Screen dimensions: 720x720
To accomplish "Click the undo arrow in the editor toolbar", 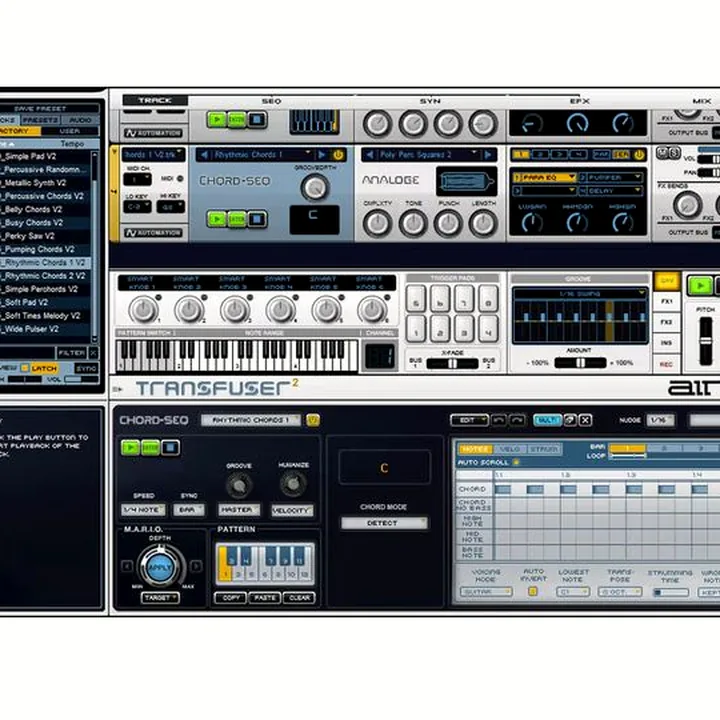I will [499, 420].
